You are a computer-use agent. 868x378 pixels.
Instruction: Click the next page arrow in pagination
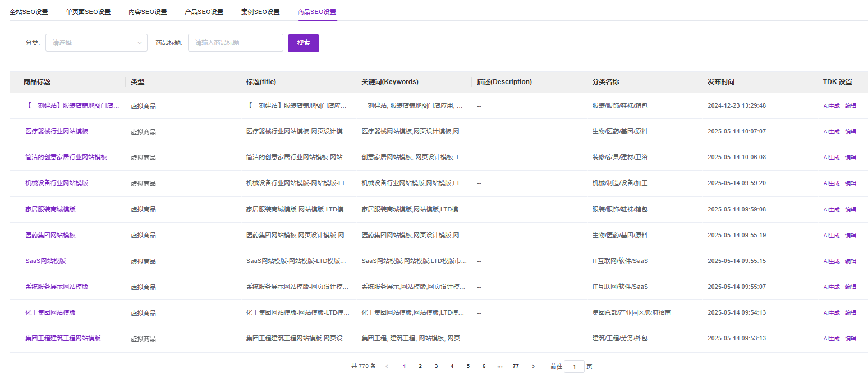tap(533, 366)
